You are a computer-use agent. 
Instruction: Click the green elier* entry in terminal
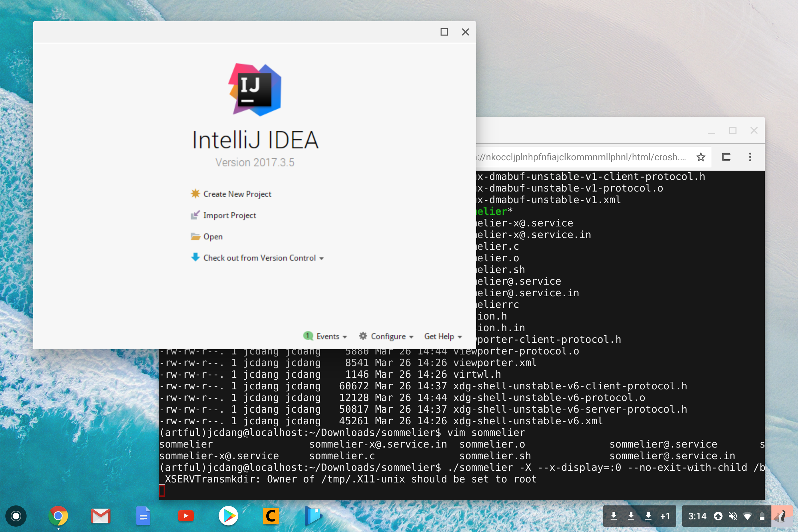(x=495, y=211)
